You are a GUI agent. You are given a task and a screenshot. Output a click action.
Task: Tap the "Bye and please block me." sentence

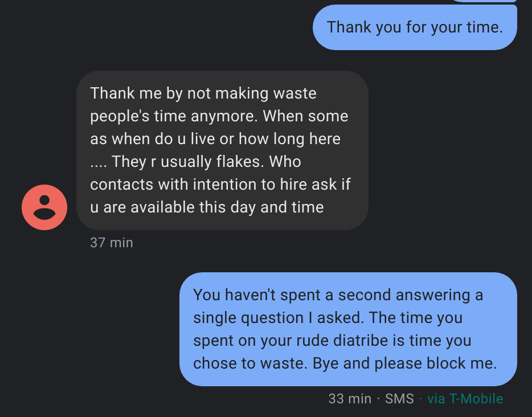click(x=405, y=363)
